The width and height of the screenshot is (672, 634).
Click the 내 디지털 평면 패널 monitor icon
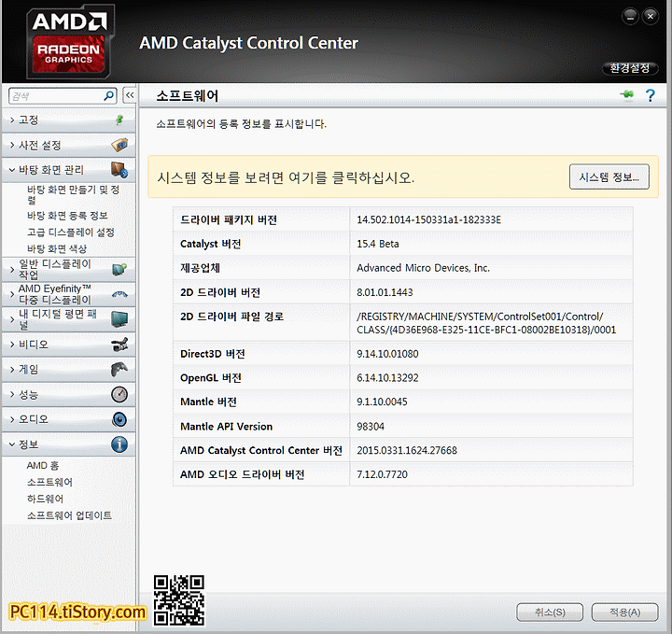[x=119, y=319]
